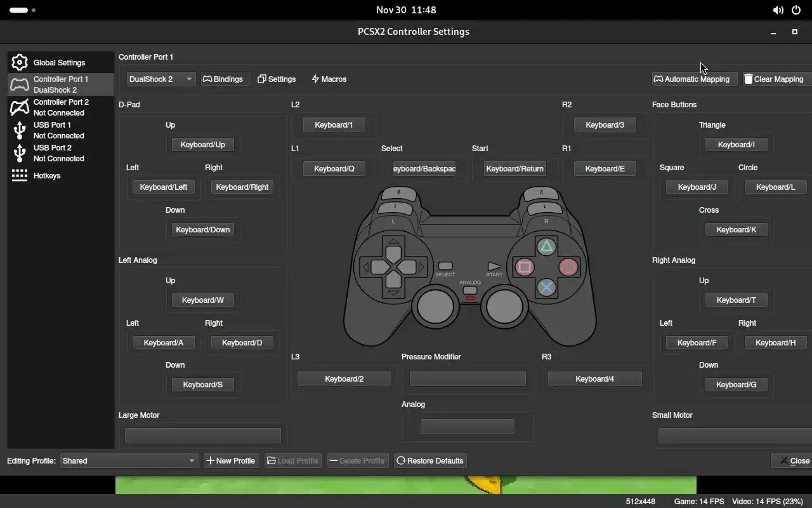
Task: Click the START button on the controller image
Action: point(494,267)
